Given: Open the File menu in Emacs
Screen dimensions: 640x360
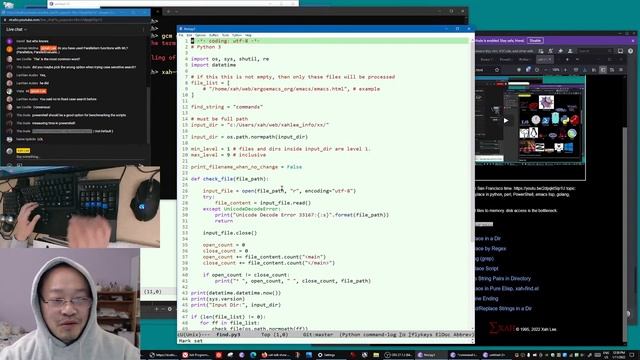Looking at the screenshot, I should pyautogui.click(x=181, y=35).
